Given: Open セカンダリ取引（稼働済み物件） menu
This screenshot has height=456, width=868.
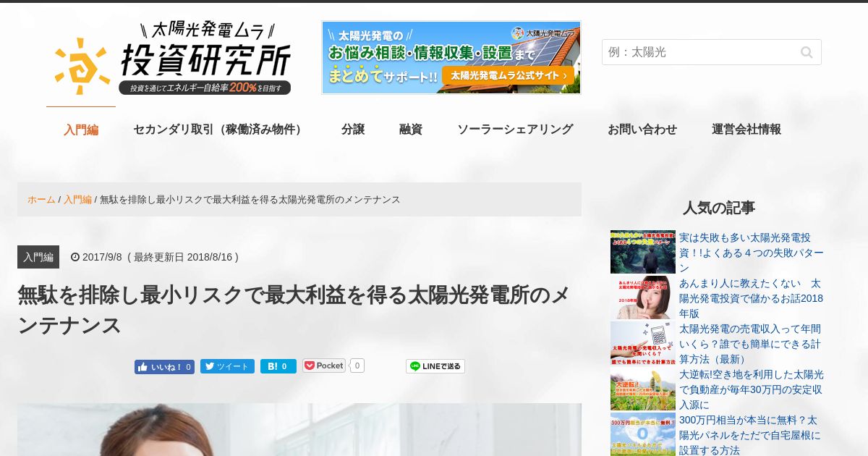Looking at the screenshot, I should point(220,130).
